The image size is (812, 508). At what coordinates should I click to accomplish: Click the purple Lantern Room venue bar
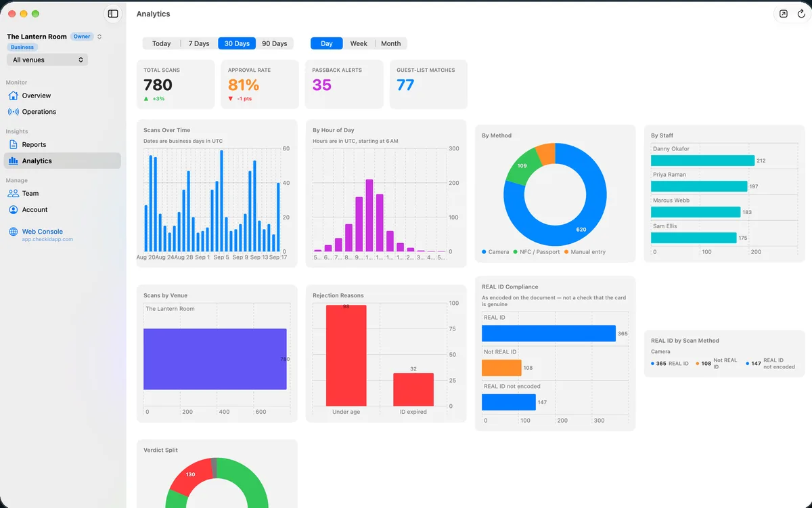click(215, 359)
